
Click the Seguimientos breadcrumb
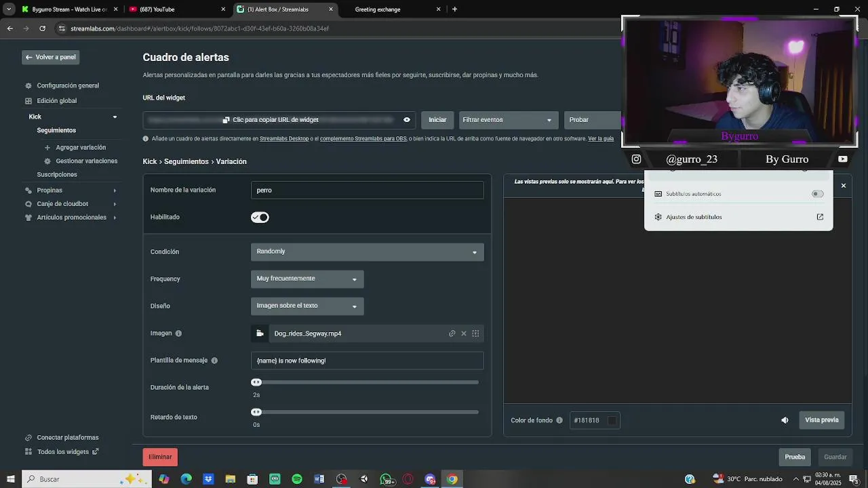tap(186, 161)
